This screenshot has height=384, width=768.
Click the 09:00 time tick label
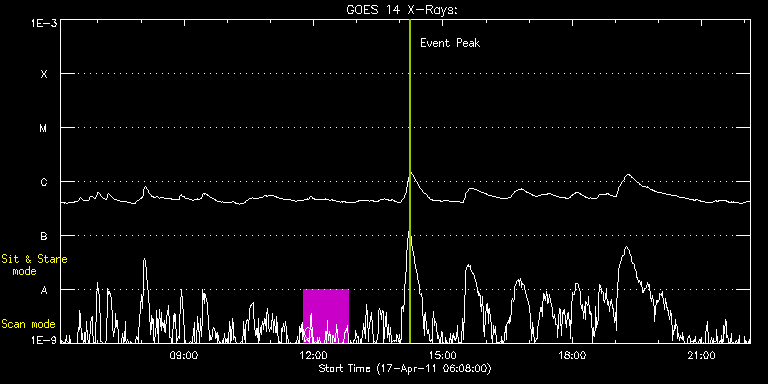(x=183, y=355)
